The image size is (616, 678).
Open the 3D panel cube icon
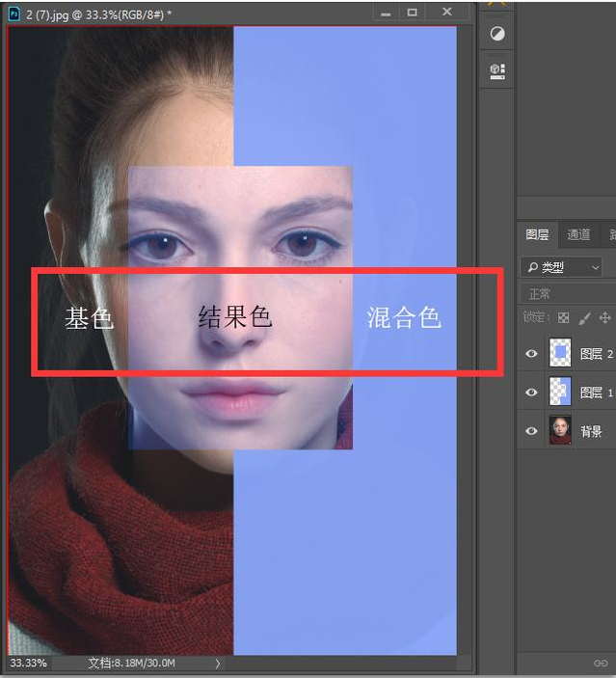tap(497, 70)
